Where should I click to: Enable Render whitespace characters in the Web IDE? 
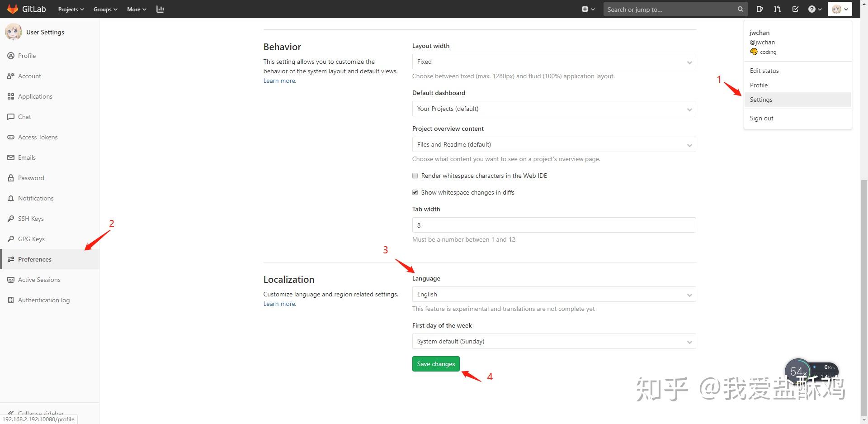pyautogui.click(x=415, y=176)
